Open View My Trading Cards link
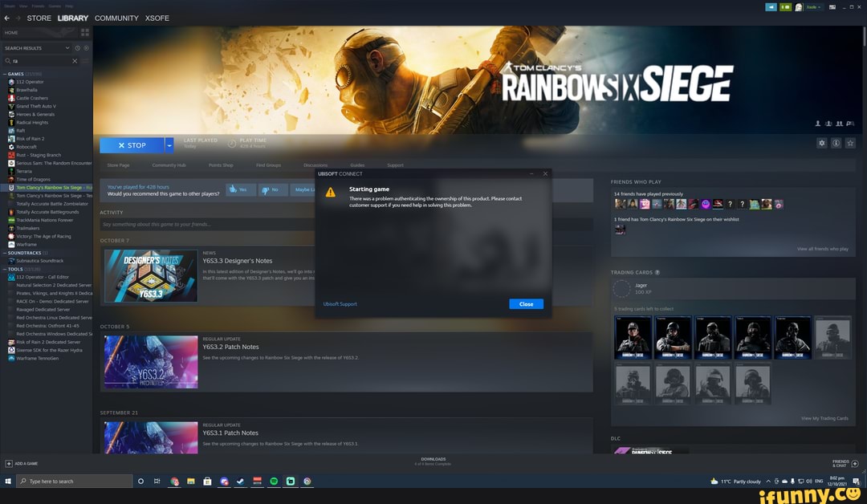 pos(824,418)
